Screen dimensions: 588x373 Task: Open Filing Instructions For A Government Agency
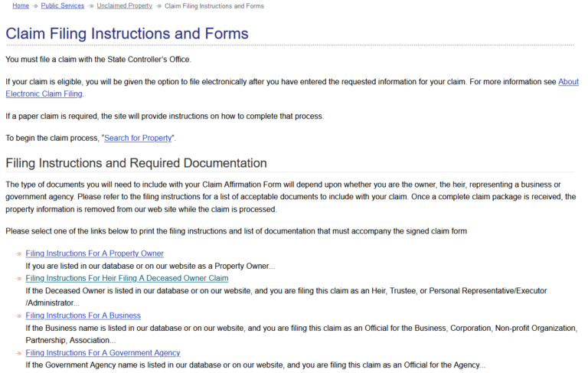point(103,353)
